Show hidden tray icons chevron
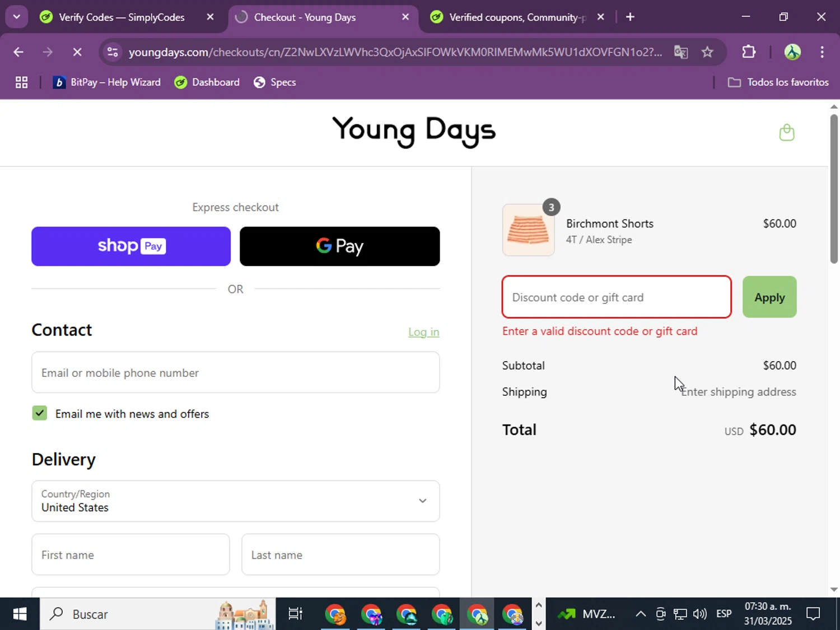Viewport: 840px width, 630px height. pos(641,614)
